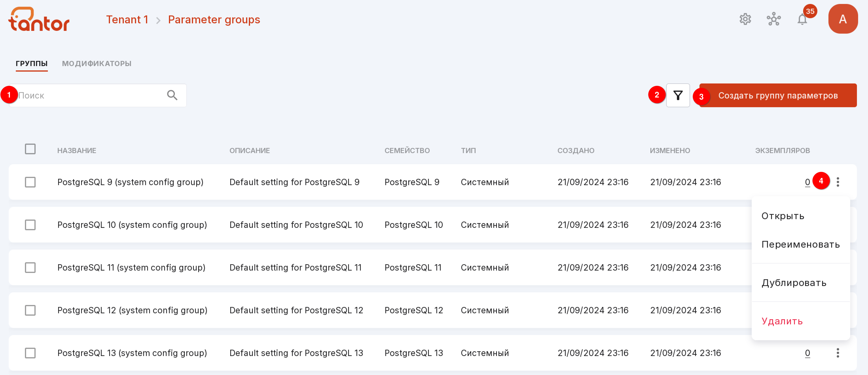The width and height of the screenshot is (868, 375).
Task: Click the search magnifier icon
Action: click(x=172, y=95)
